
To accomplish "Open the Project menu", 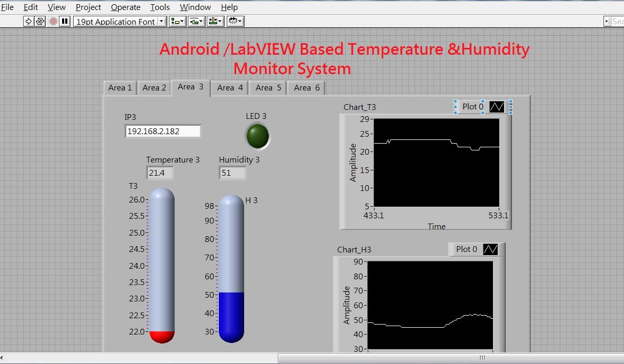I will 88,7.
